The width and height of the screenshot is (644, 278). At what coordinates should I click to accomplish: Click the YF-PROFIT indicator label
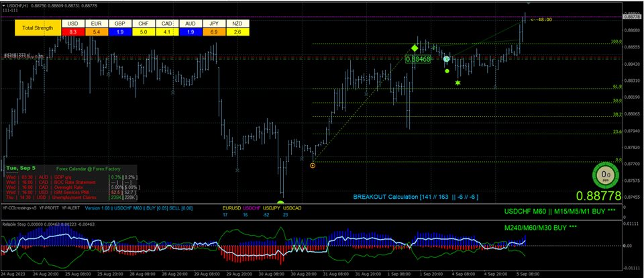[x=49, y=208]
